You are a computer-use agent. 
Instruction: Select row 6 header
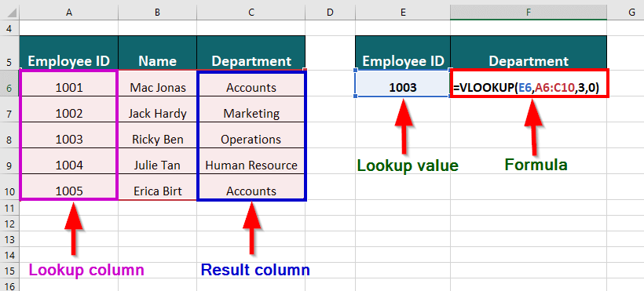[9, 83]
